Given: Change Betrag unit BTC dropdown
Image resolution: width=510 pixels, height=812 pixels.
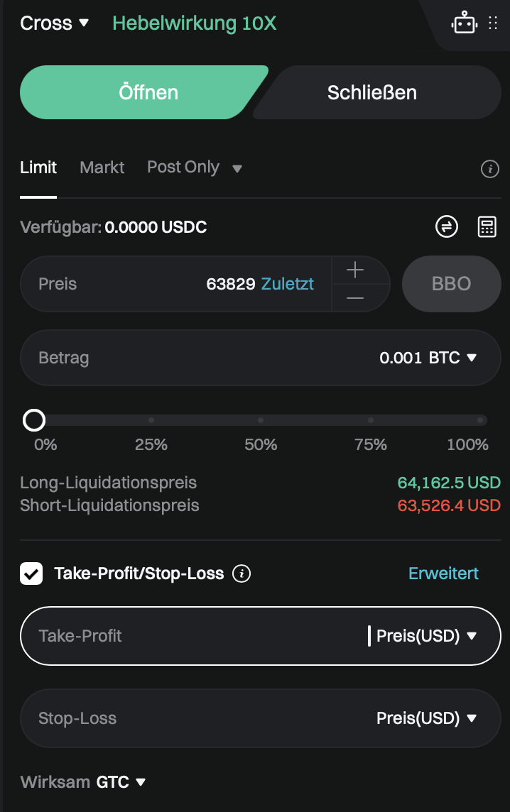Looking at the screenshot, I should point(452,357).
